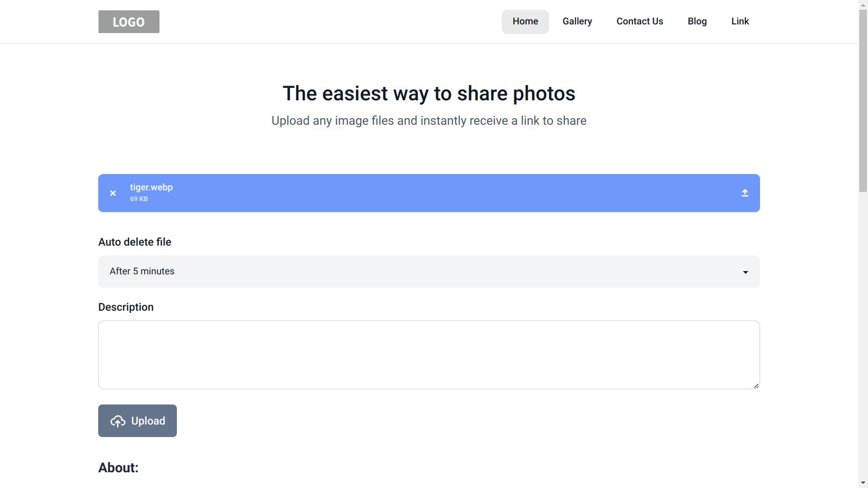Open the Contact Us page
This screenshot has width=868, height=488.
pyautogui.click(x=640, y=22)
